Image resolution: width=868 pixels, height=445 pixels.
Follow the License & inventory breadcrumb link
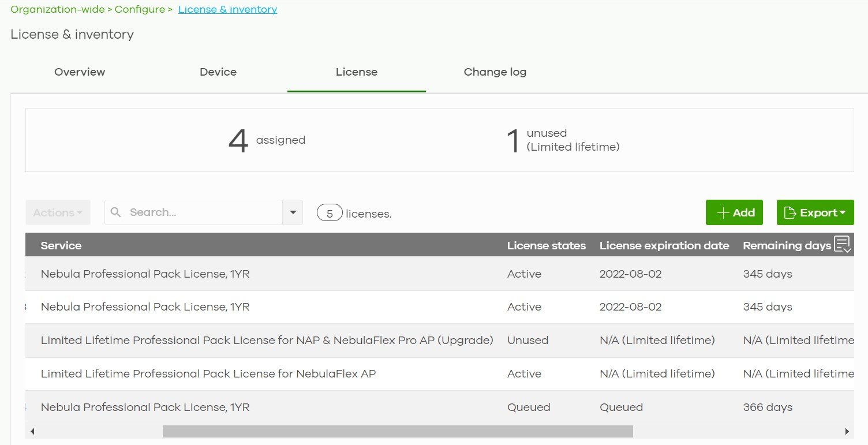227,9
